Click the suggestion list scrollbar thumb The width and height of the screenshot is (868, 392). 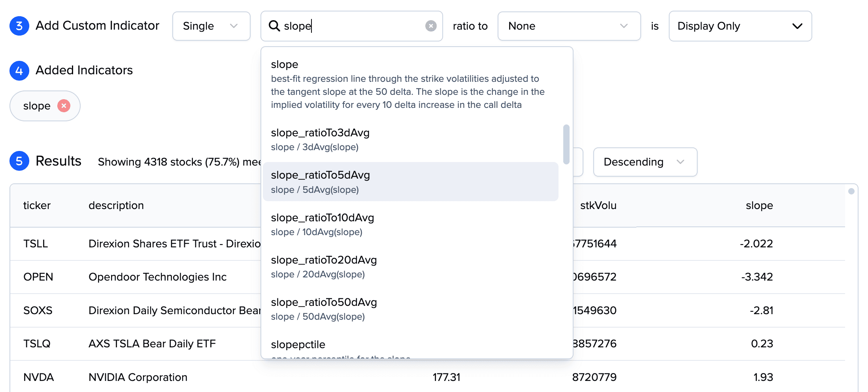click(566, 144)
